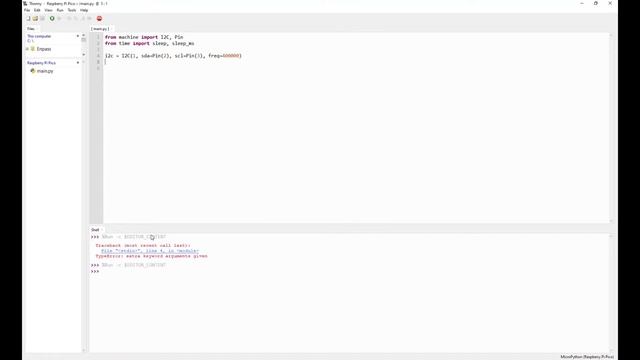The image size is (640, 360).
Task: Click the scroll down arrow of This computer file list
Action: point(84,54)
